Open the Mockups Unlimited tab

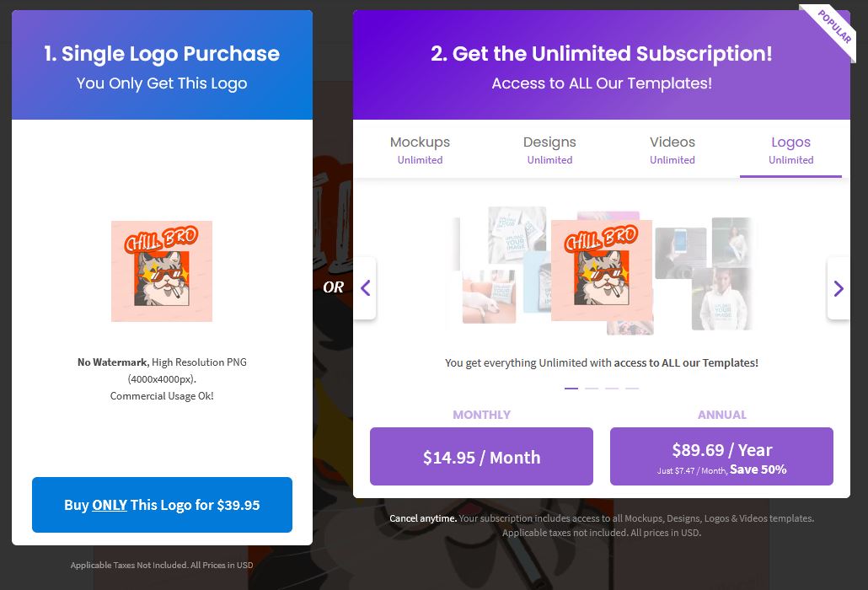click(420, 150)
